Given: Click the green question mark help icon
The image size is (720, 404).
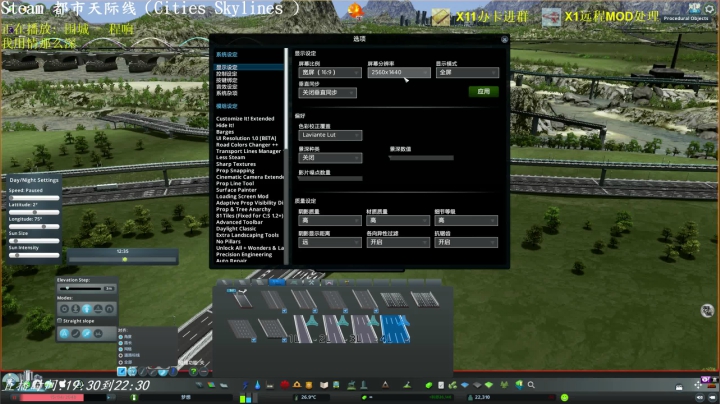Looking at the screenshot, I should click(193, 372).
